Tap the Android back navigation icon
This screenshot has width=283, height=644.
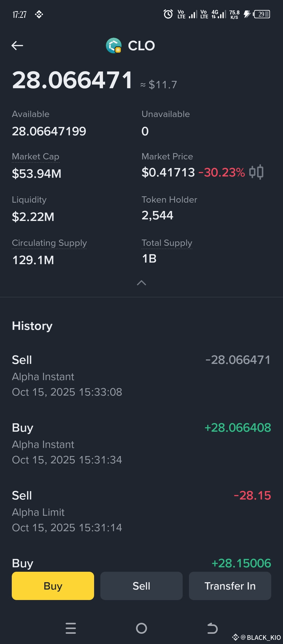click(212, 628)
